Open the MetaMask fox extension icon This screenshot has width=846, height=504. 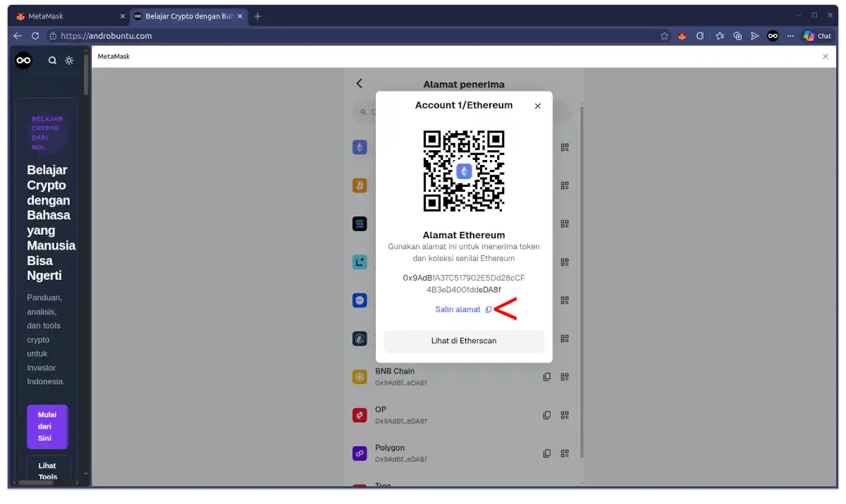pos(682,36)
